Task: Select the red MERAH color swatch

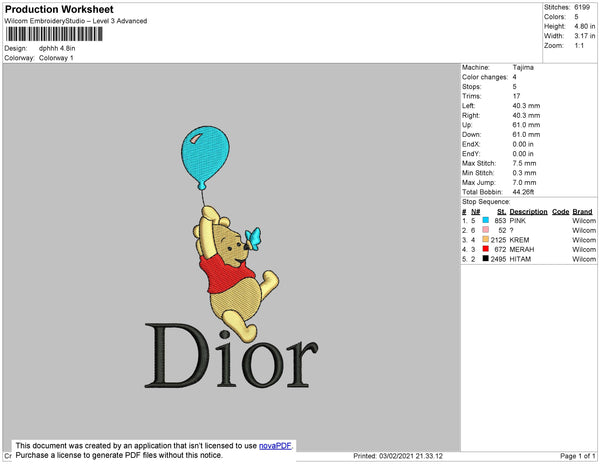Action: (x=486, y=249)
